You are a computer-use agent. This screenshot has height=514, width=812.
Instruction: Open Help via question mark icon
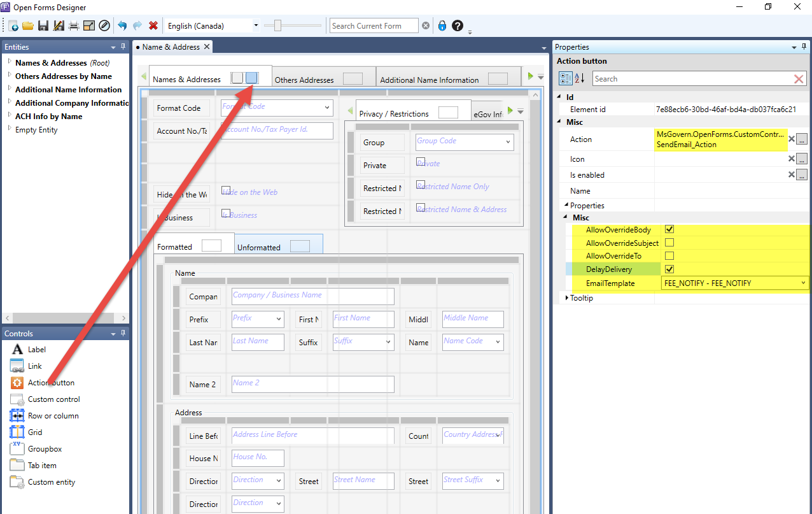tap(457, 26)
